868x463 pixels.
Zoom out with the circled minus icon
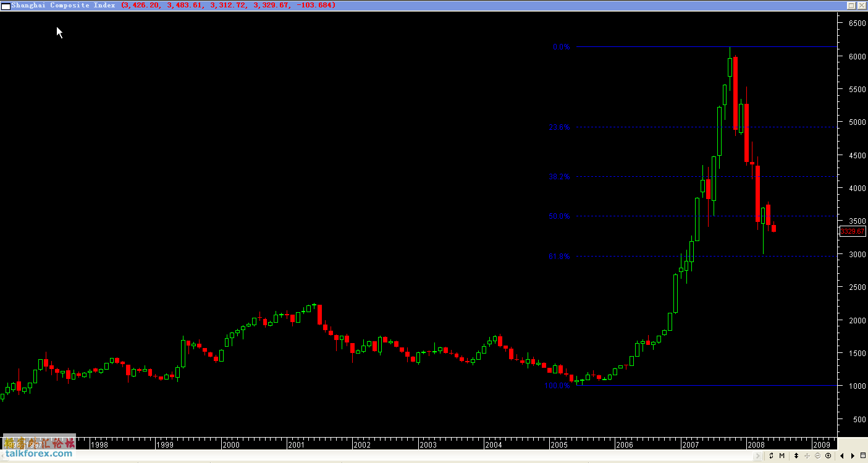click(817, 456)
